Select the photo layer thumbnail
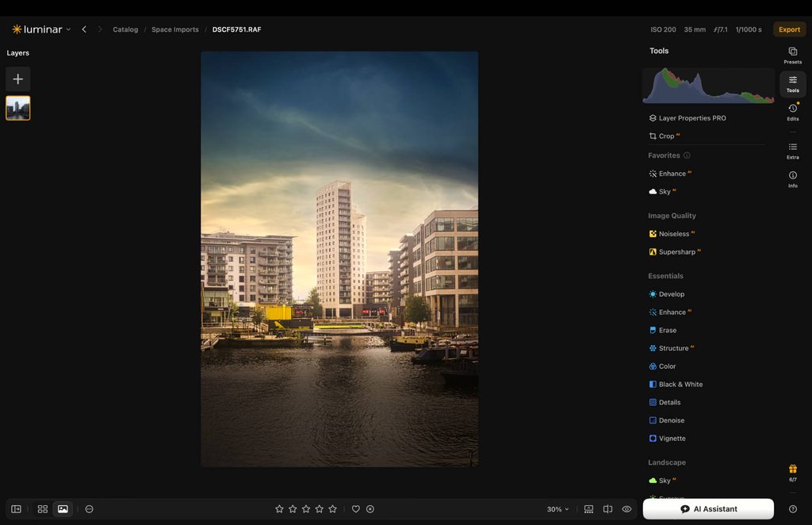 18,108
